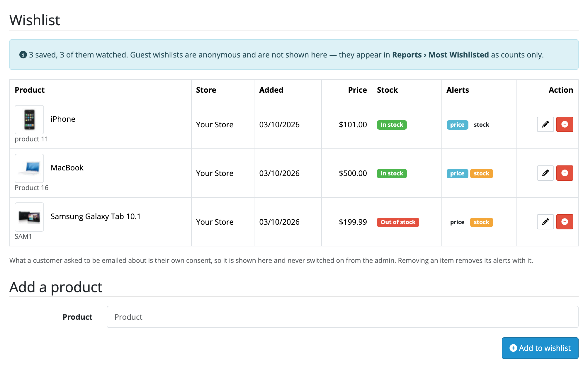The width and height of the screenshot is (588, 369).
Task: Click the price alert badge for iPhone
Action: (457, 125)
